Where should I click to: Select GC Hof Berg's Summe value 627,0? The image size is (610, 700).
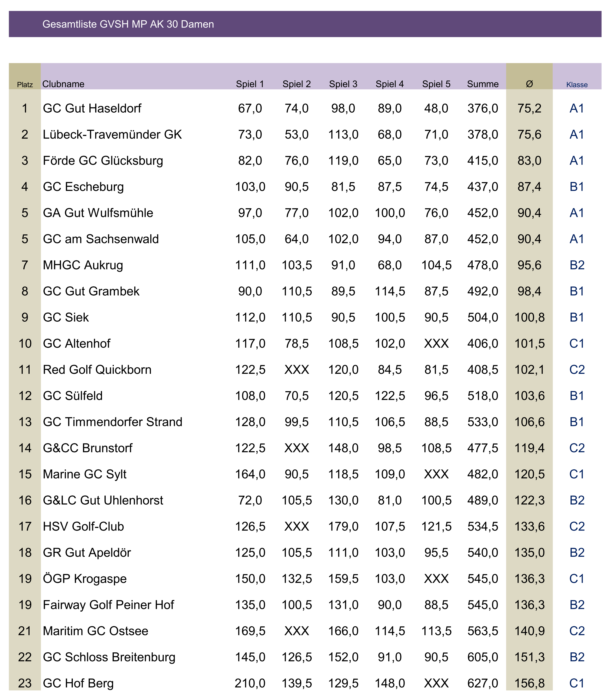pyautogui.click(x=483, y=683)
